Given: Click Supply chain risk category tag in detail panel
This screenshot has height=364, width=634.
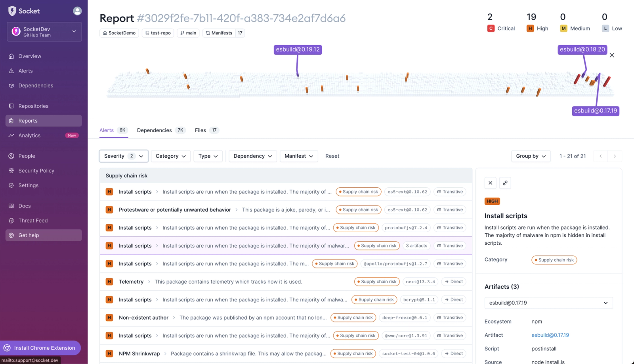Looking at the screenshot, I should point(554,260).
